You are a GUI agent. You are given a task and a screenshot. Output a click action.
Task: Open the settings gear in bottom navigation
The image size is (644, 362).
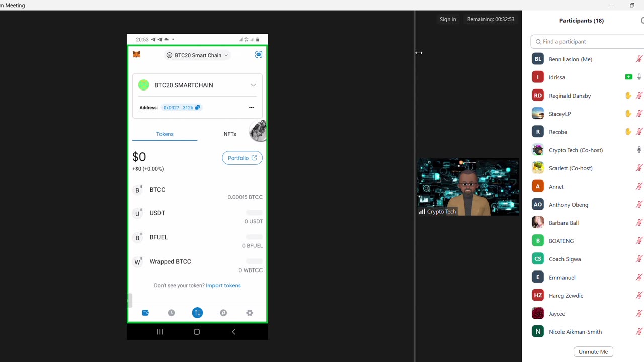click(x=250, y=313)
